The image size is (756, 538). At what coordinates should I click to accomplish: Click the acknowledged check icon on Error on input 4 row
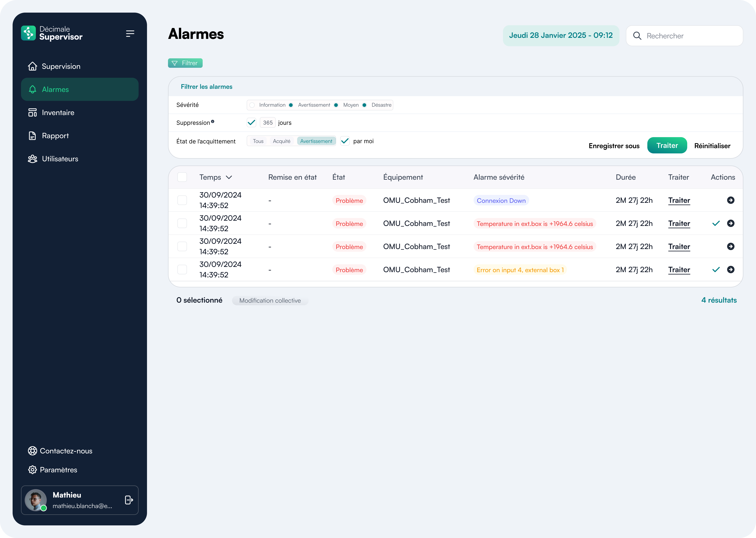[716, 270]
